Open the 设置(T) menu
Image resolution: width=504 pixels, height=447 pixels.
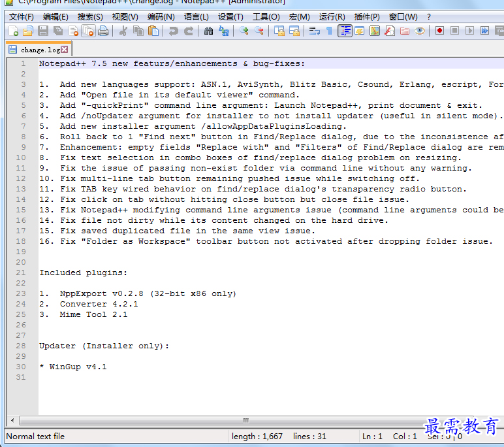231,17
